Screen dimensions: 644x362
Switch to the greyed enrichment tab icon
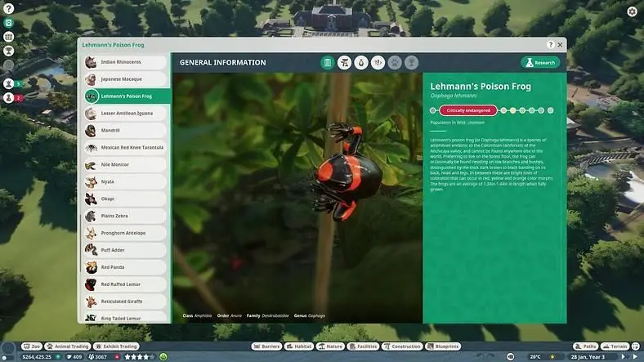(x=411, y=63)
